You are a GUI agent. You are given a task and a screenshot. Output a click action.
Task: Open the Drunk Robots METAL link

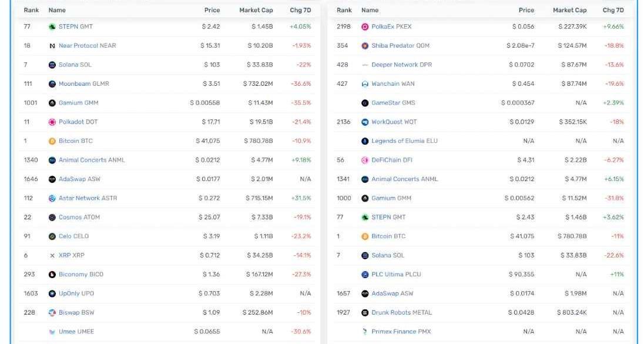[401, 313]
